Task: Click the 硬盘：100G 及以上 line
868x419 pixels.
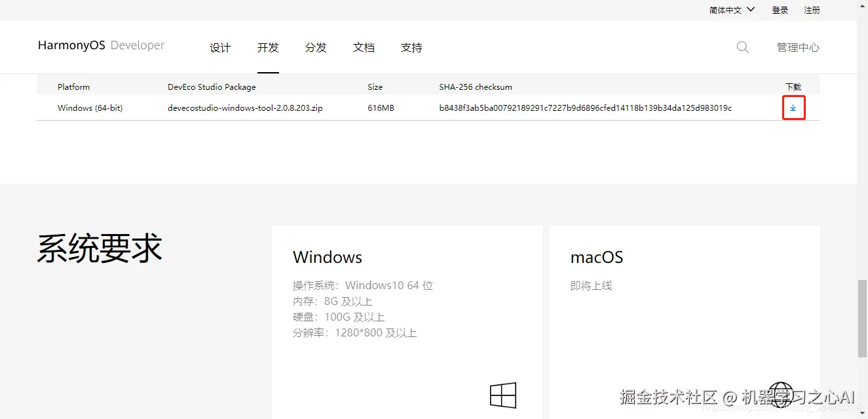Action: click(339, 317)
